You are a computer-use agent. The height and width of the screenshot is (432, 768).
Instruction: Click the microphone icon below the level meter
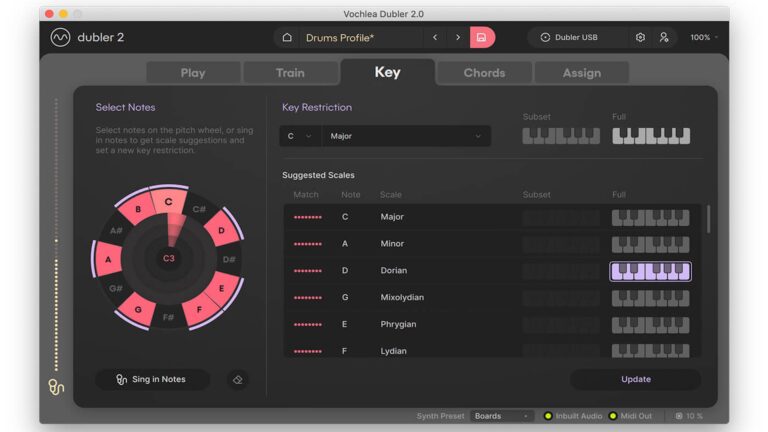(56, 387)
